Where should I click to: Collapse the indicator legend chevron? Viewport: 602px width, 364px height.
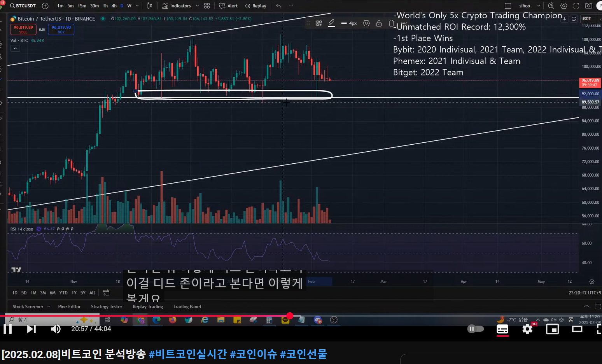coord(15,49)
